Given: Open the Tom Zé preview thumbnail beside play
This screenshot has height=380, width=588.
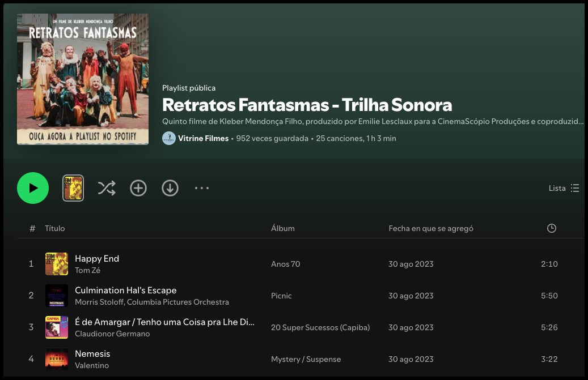Looking at the screenshot, I should click(73, 188).
